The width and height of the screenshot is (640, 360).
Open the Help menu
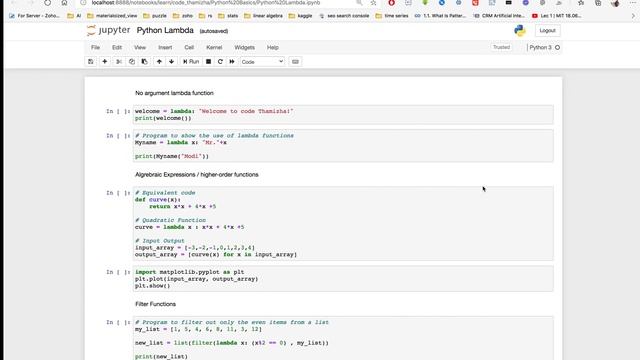click(273, 47)
